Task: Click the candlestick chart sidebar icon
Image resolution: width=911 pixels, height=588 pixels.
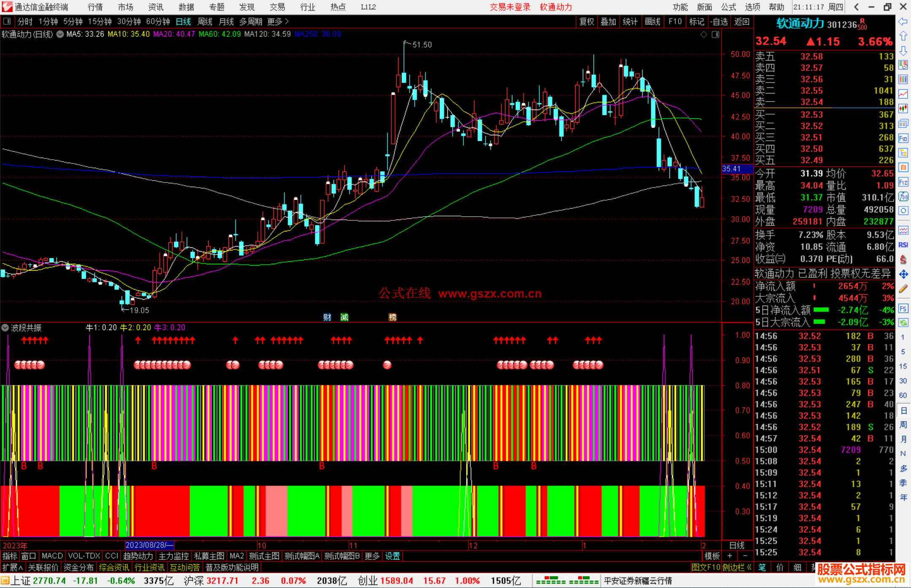Action: pos(903,109)
